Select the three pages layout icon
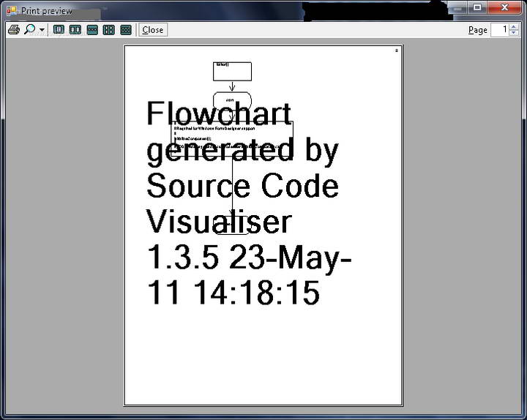The width and height of the screenshot is (527, 420). 92,30
